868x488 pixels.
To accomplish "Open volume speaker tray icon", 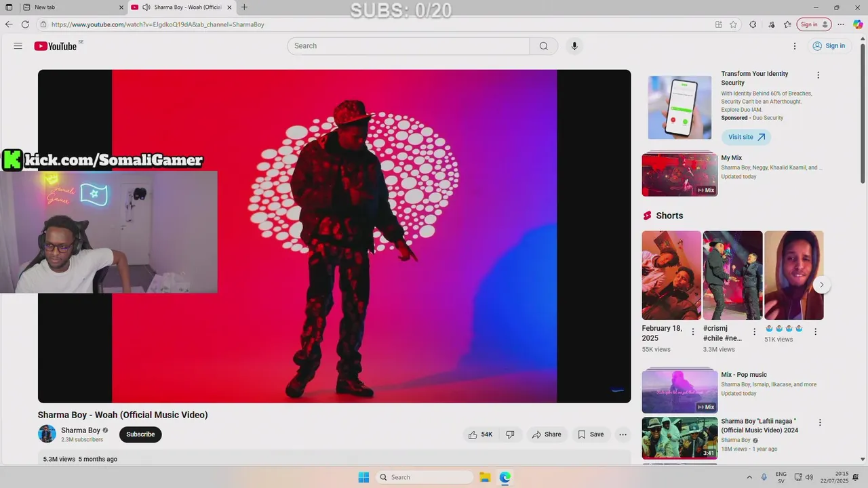I will click(809, 477).
